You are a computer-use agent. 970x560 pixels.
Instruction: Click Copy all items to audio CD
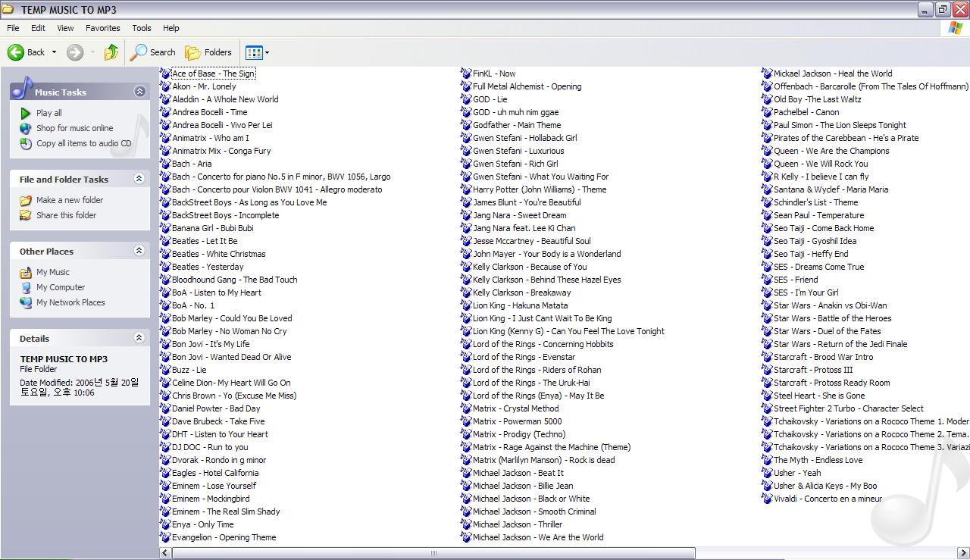(83, 143)
